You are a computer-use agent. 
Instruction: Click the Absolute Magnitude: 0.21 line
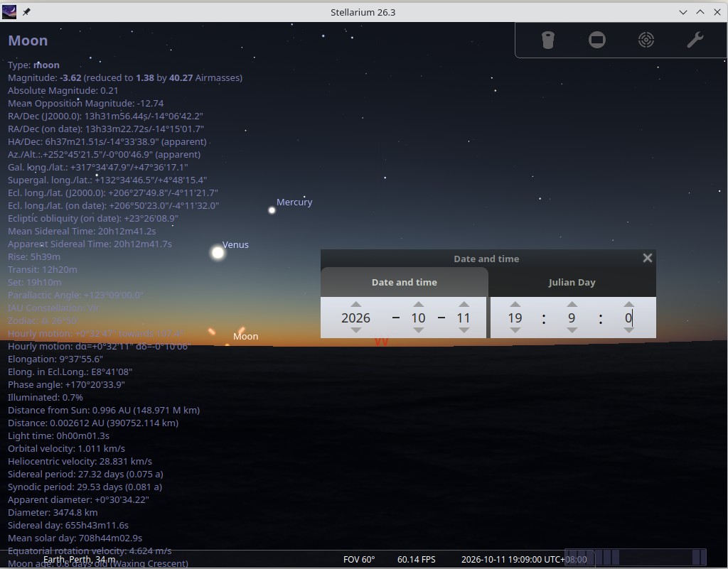click(x=63, y=90)
